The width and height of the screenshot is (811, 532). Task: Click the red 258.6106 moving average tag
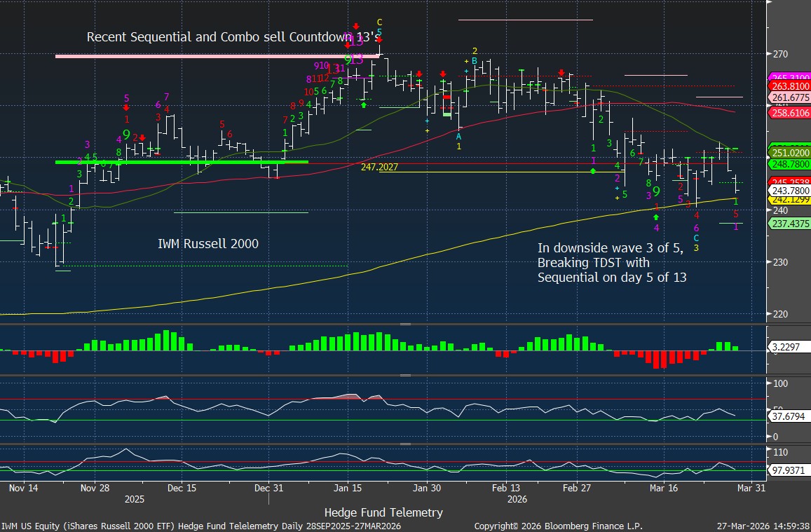[790, 112]
